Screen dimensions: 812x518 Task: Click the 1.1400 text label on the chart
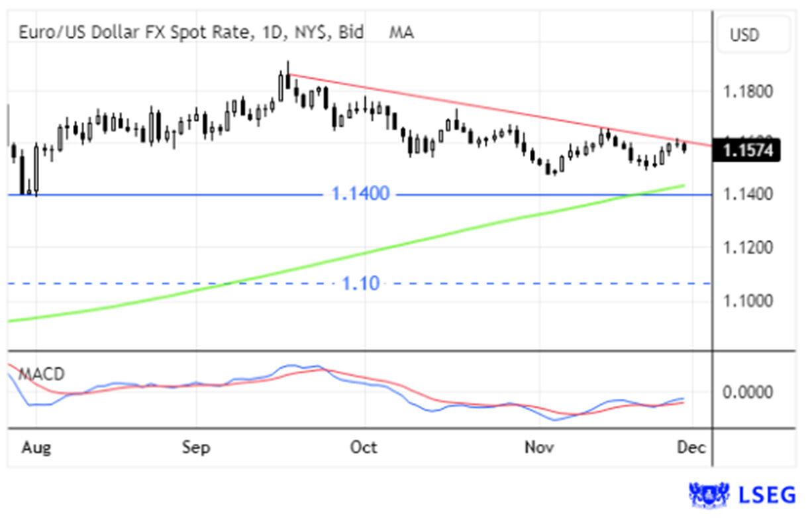click(x=361, y=193)
